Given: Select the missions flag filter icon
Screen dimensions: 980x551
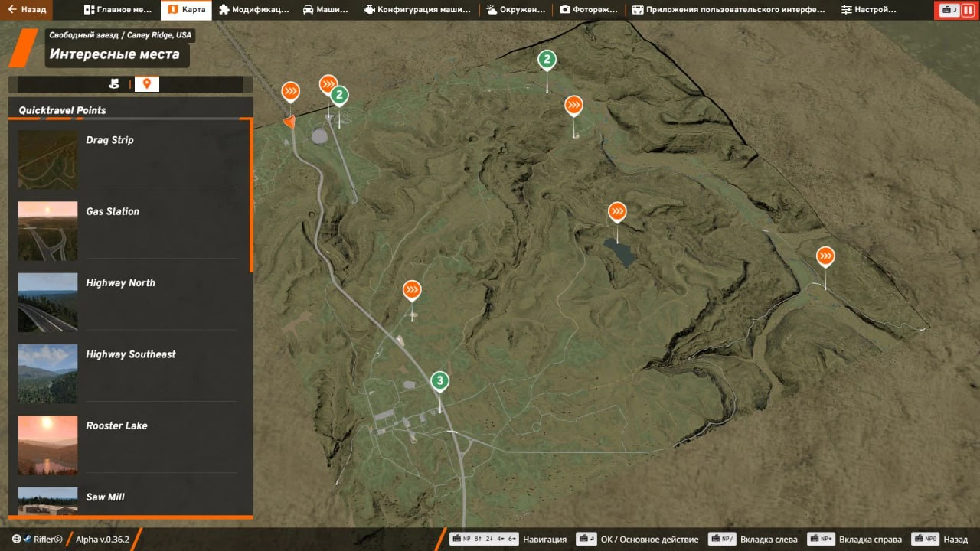Looking at the screenshot, I should pyautogui.click(x=114, y=84).
